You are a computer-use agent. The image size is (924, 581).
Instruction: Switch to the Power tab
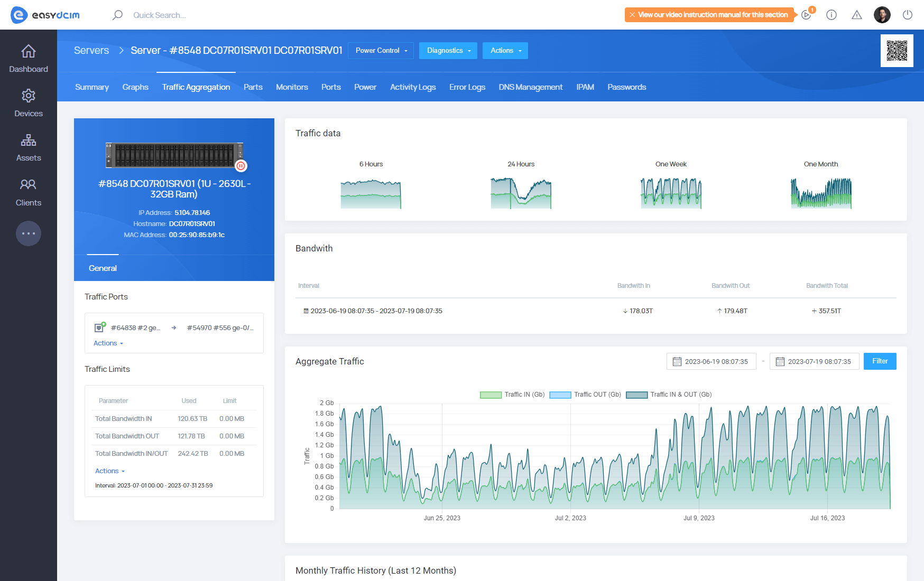pyautogui.click(x=365, y=87)
